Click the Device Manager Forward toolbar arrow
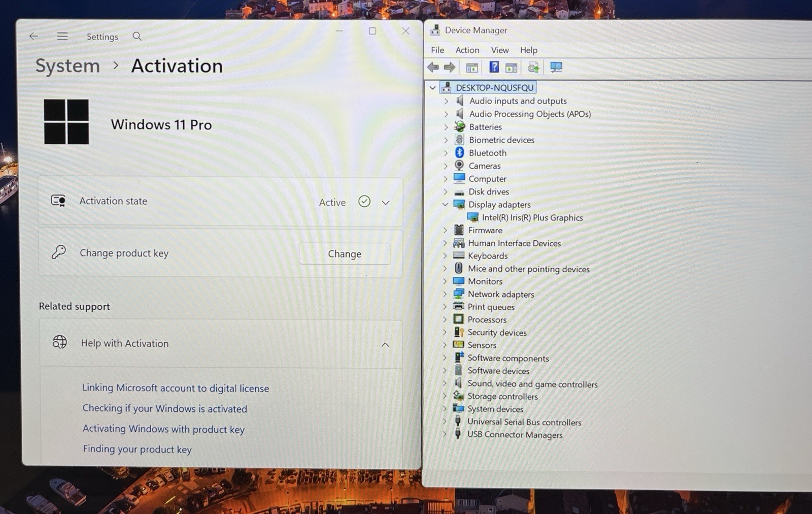 point(450,67)
